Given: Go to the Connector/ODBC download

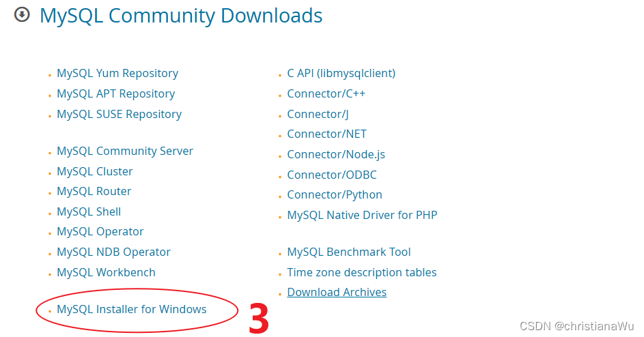Looking at the screenshot, I should point(332,175).
